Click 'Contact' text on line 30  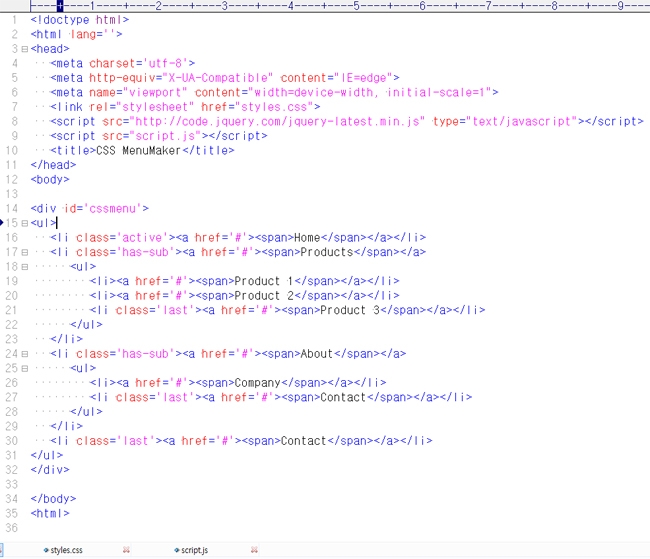pos(303,441)
